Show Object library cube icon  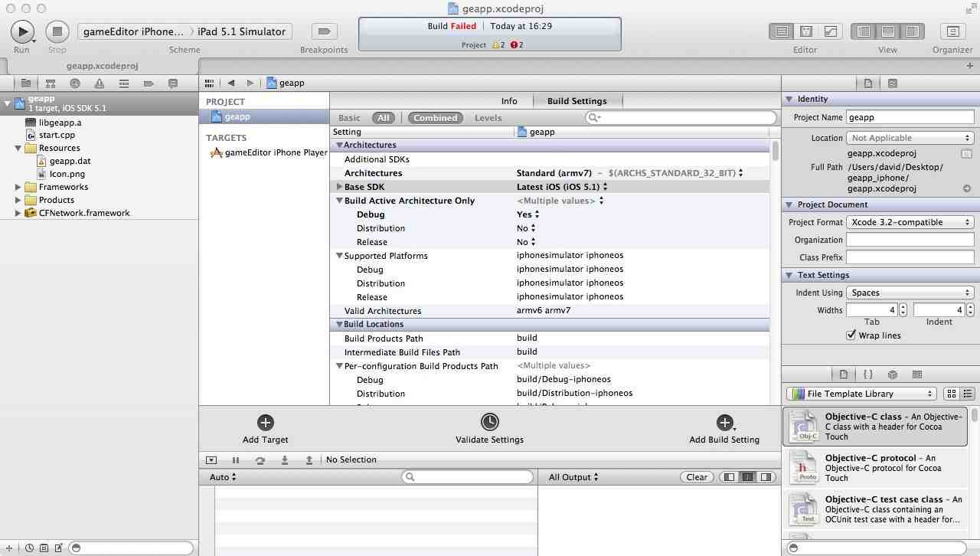pos(893,374)
